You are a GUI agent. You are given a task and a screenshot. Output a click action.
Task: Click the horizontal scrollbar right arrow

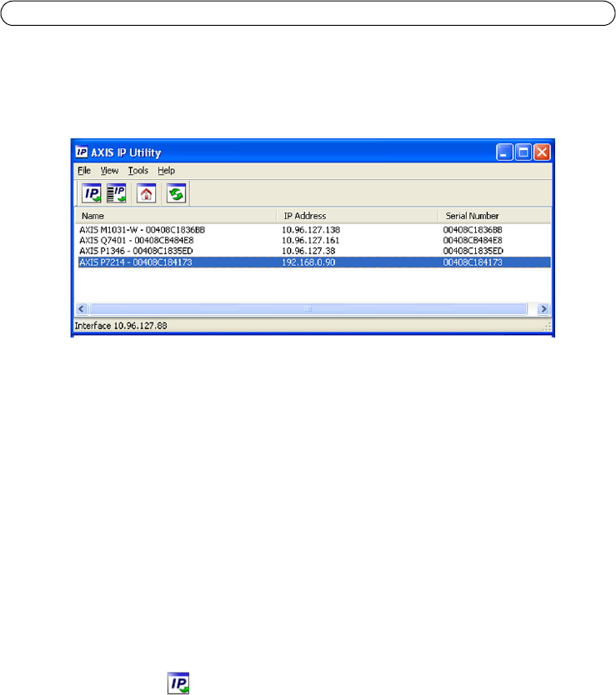pyautogui.click(x=543, y=309)
